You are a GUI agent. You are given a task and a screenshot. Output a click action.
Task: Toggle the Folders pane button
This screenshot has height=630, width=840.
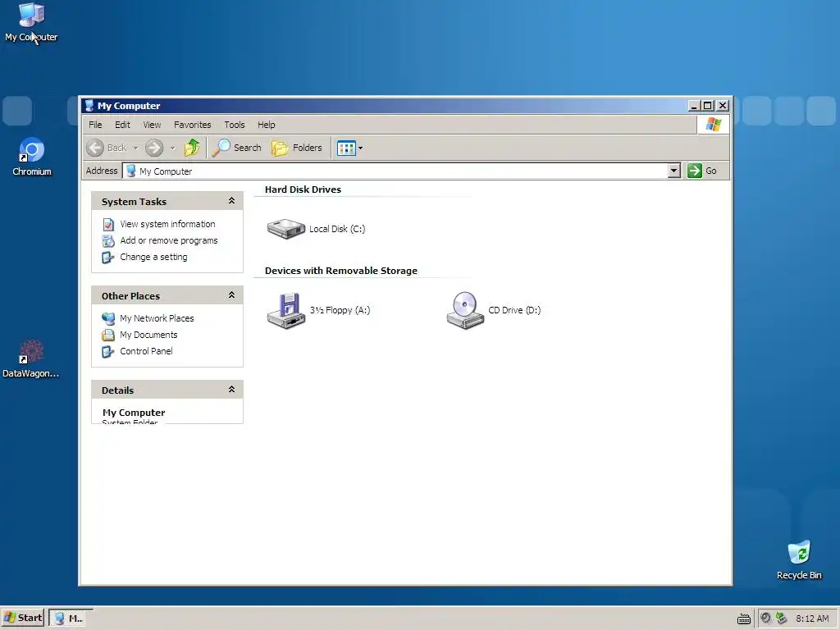(297, 148)
